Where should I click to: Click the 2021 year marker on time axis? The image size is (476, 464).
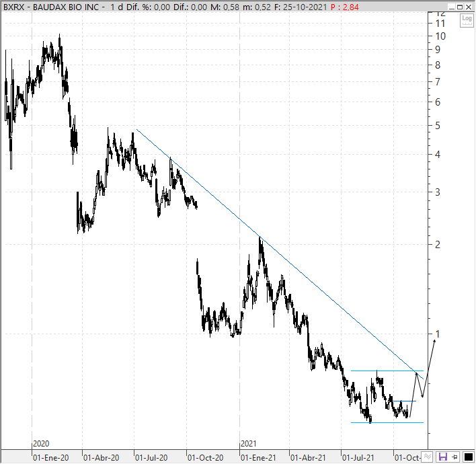click(x=249, y=444)
